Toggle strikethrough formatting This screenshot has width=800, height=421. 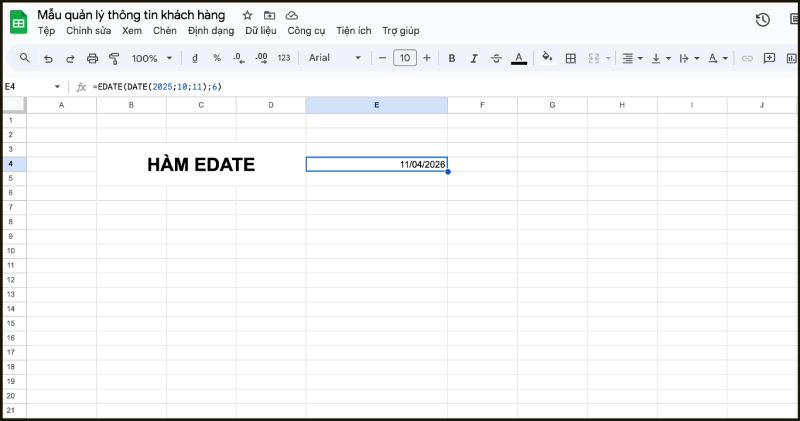pos(496,59)
